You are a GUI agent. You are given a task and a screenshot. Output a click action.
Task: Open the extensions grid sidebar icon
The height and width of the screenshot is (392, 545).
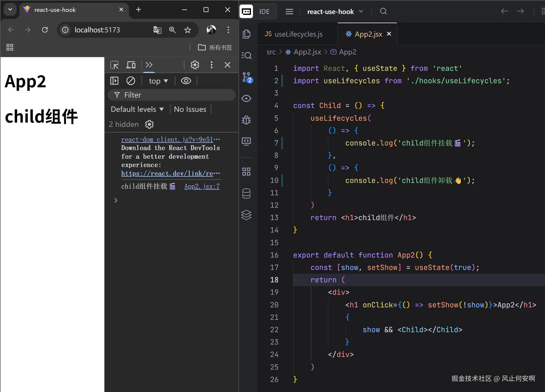pos(247,171)
